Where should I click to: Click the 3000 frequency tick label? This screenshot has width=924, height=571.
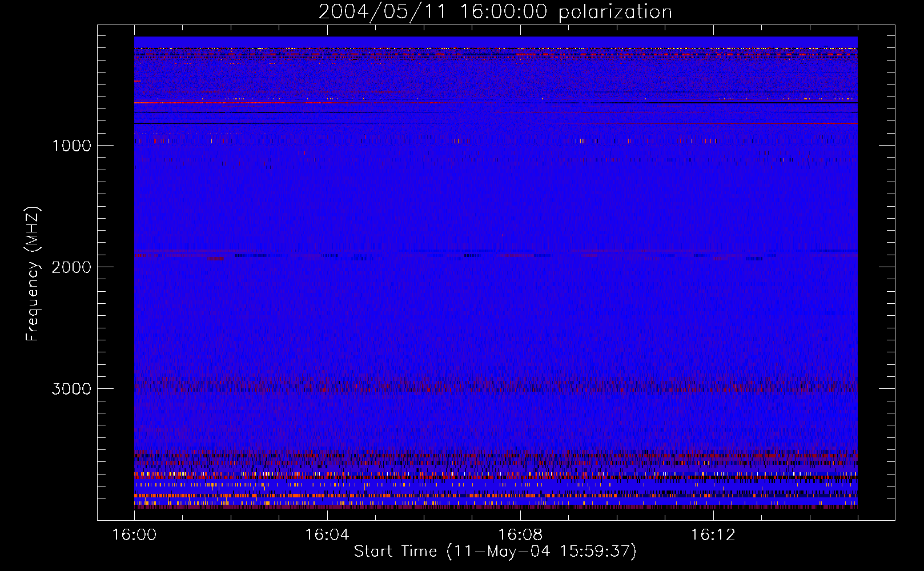pos(71,389)
